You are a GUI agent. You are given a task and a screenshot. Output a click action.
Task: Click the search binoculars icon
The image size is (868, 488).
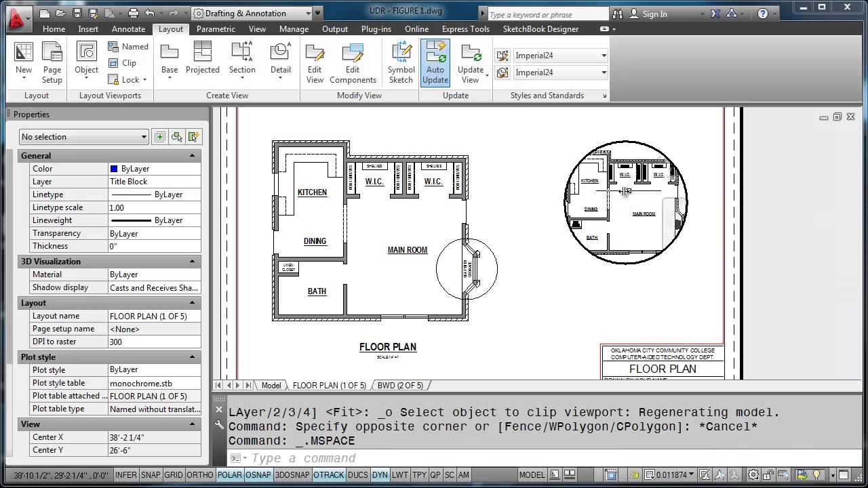(x=617, y=14)
